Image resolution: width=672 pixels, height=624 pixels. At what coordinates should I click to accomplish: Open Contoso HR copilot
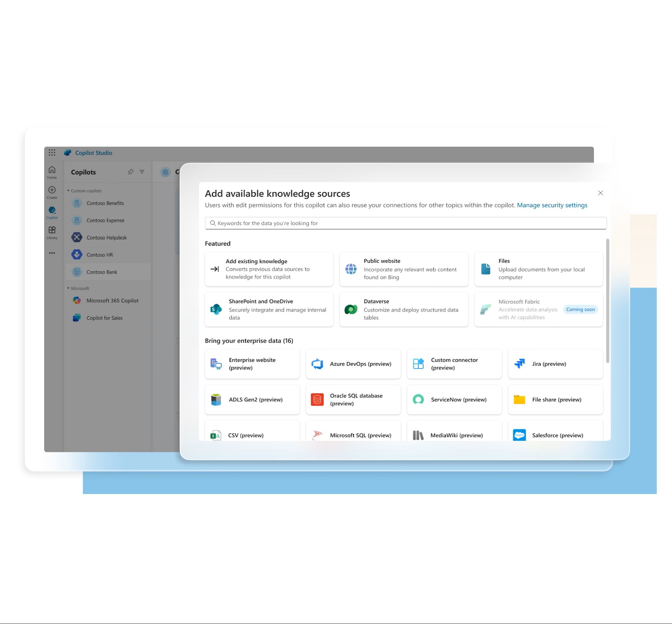(x=108, y=255)
